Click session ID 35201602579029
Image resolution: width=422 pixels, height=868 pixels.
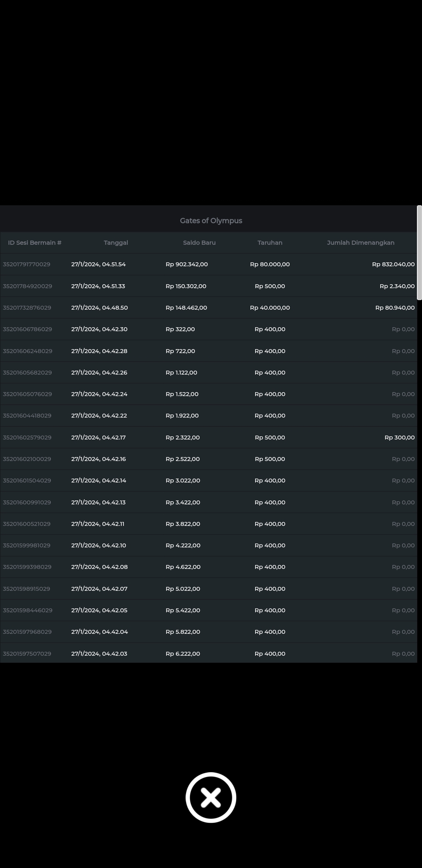(x=27, y=438)
